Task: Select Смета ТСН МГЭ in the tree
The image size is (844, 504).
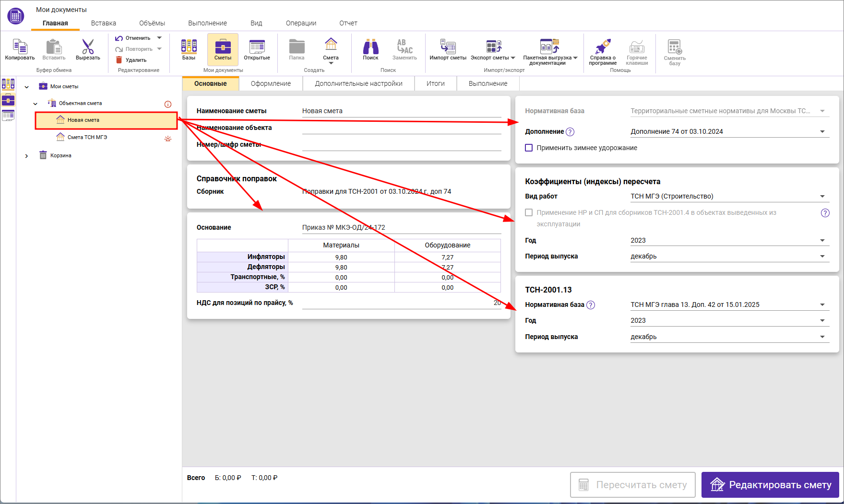Action: point(87,137)
